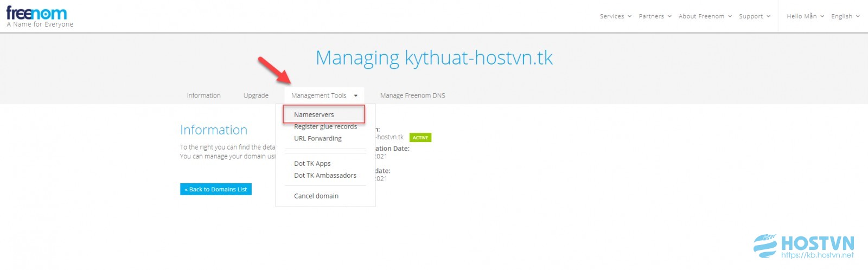868x270 pixels.
Task: Click the green ACTIVE status badge
Action: pyautogui.click(x=420, y=138)
